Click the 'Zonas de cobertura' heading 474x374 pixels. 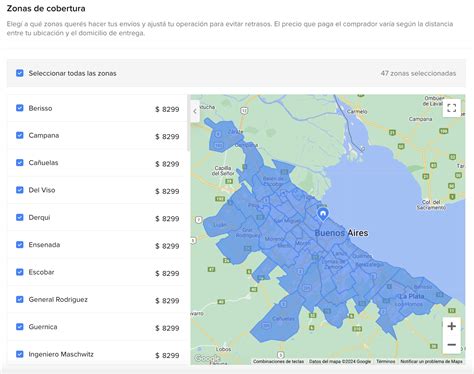[46, 8]
